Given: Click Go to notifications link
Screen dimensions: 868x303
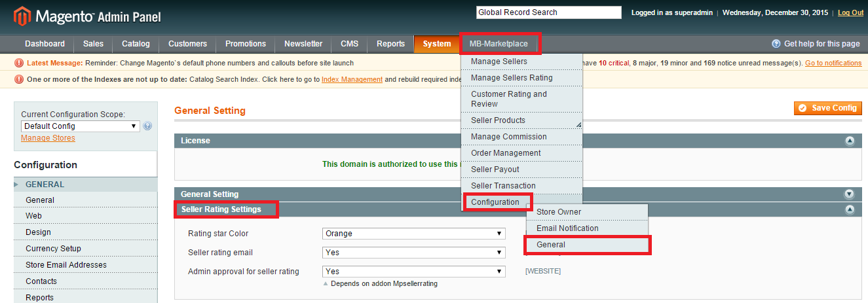Looking at the screenshot, I should pyautogui.click(x=833, y=63).
